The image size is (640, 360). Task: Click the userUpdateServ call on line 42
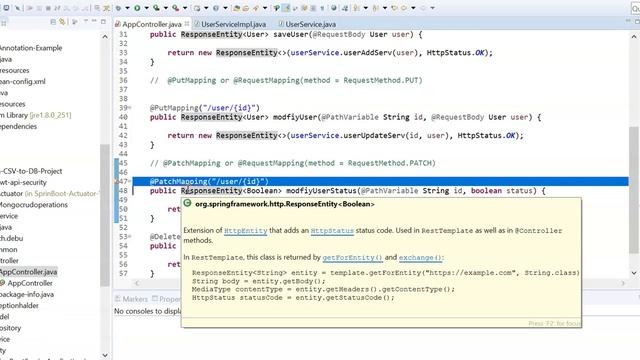374,136
